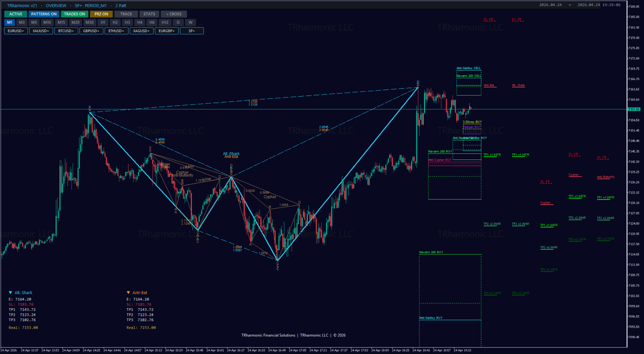Toggle the ACTIVE button
This screenshot has width=644, height=354.
click(x=16, y=14)
